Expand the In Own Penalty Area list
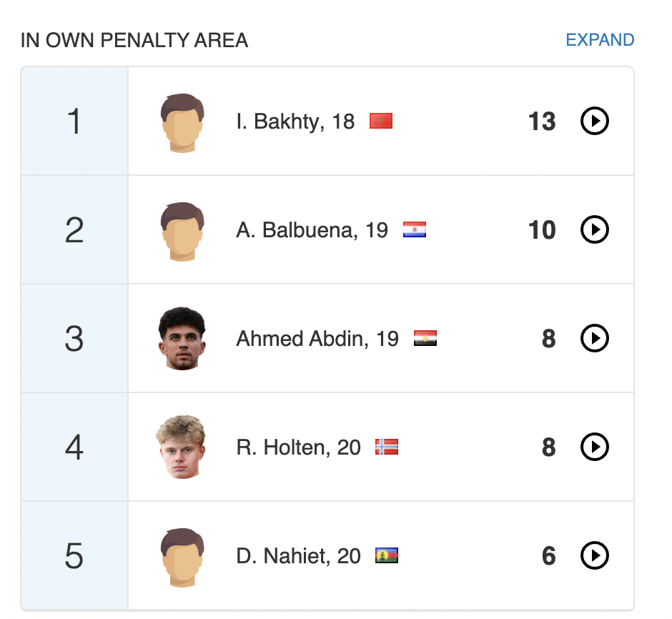 click(x=599, y=40)
